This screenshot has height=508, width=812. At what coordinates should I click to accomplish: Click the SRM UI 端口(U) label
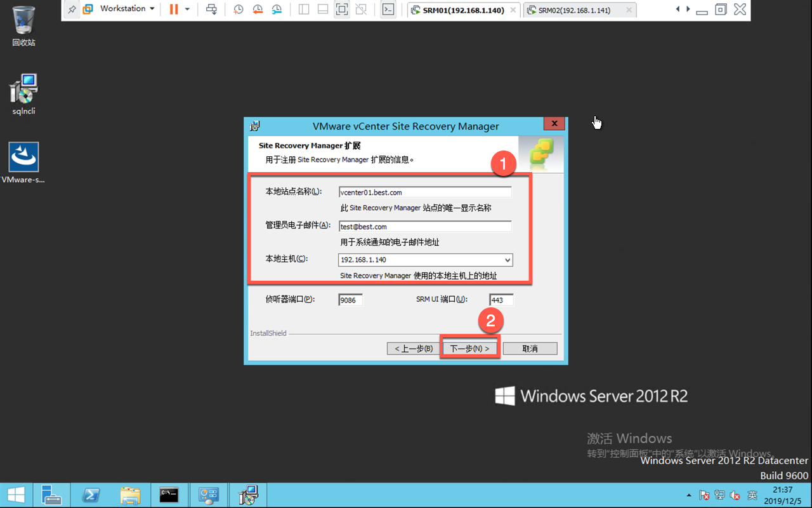point(442,300)
